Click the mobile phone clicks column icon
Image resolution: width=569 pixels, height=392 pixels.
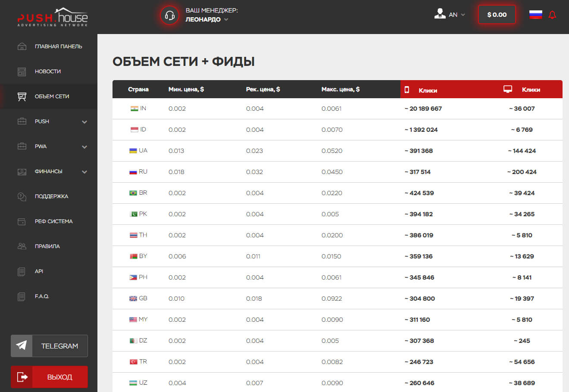point(406,90)
